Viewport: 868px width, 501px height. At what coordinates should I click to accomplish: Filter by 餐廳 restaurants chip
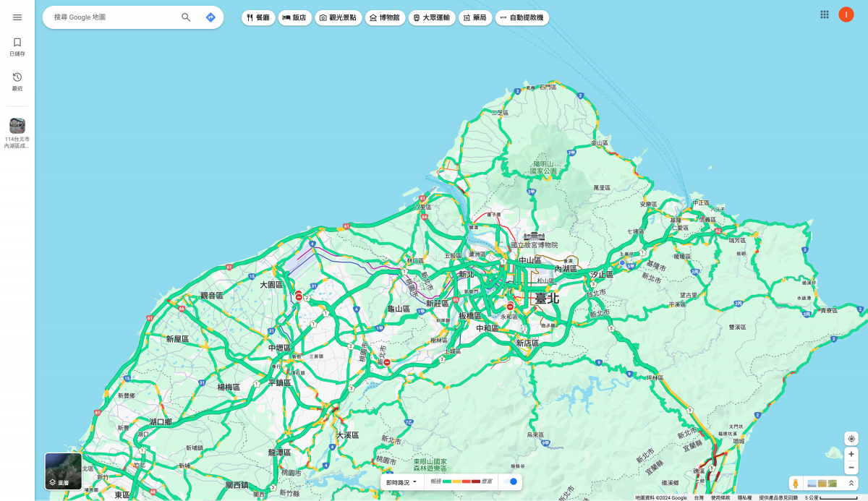258,17
